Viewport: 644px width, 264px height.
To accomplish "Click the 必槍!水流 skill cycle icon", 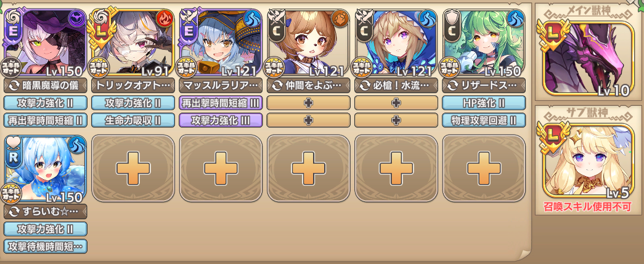I will [363, 86].
